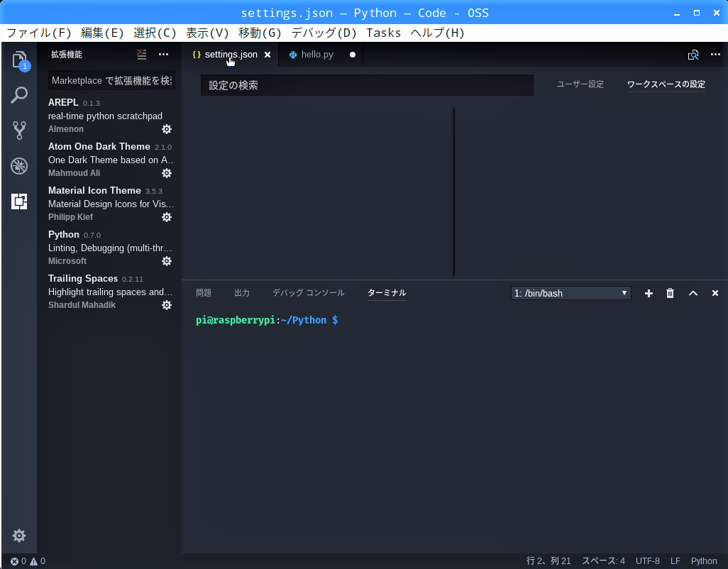Open the デバッグ(D) menu
Screen dimensions: 728x569
pos(324,33)
